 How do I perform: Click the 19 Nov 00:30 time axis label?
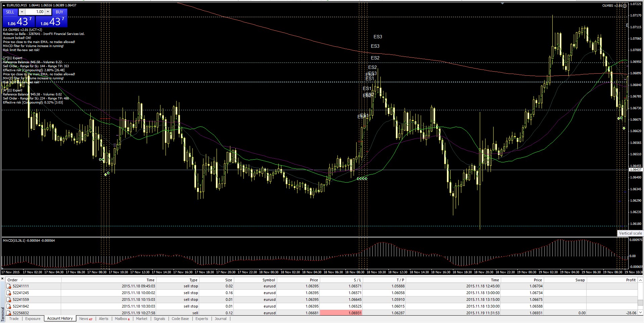point(527,272)
